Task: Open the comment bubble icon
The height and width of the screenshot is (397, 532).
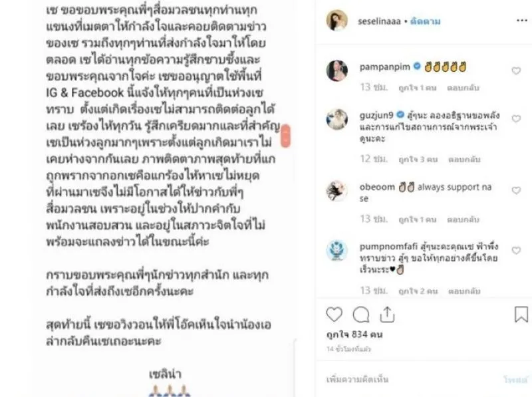Action: click(x=360, y=315)
